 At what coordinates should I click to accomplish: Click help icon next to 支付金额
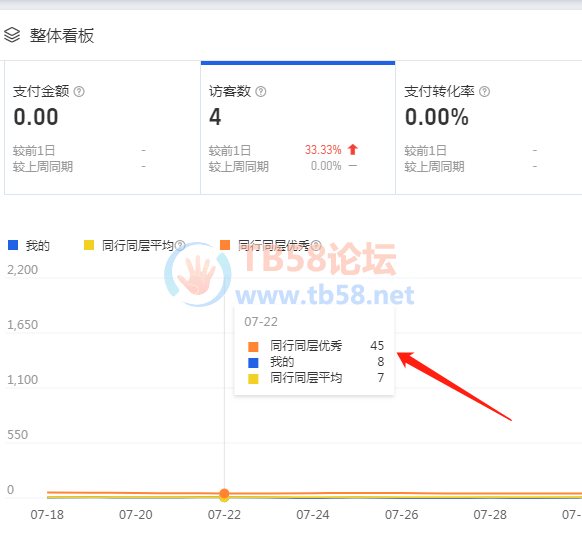[x=79, y=91]
